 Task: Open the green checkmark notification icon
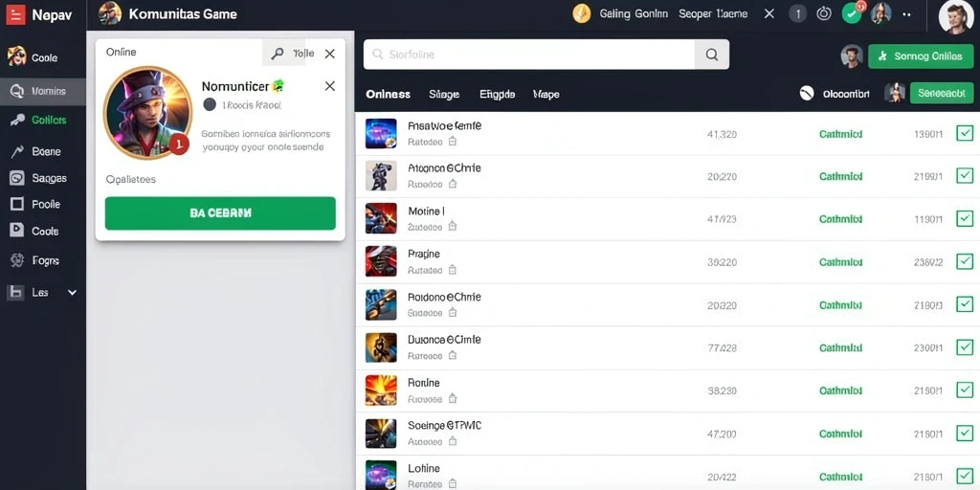(851, 13)
